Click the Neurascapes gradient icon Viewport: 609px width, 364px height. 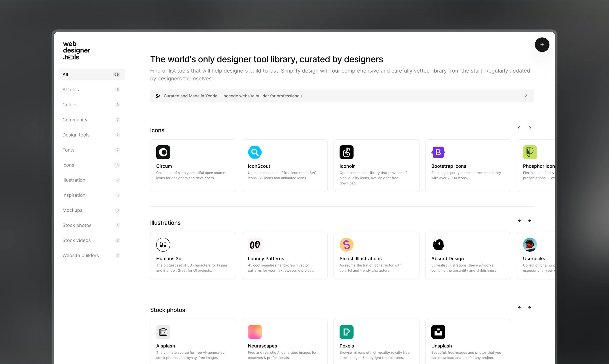(255, 332)
